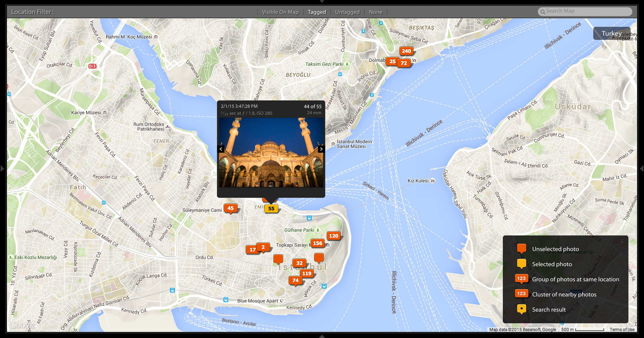Viewport: 644px width, 338px height.
Task: Expand the right panel handle
Action: (x=642, y=169)
